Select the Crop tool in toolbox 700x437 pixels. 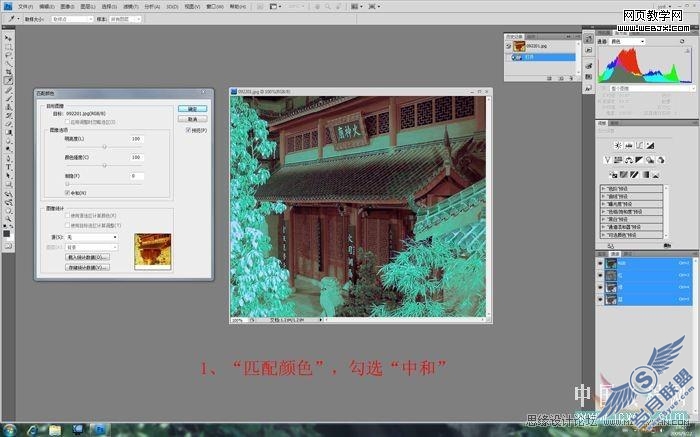point(8,71)
